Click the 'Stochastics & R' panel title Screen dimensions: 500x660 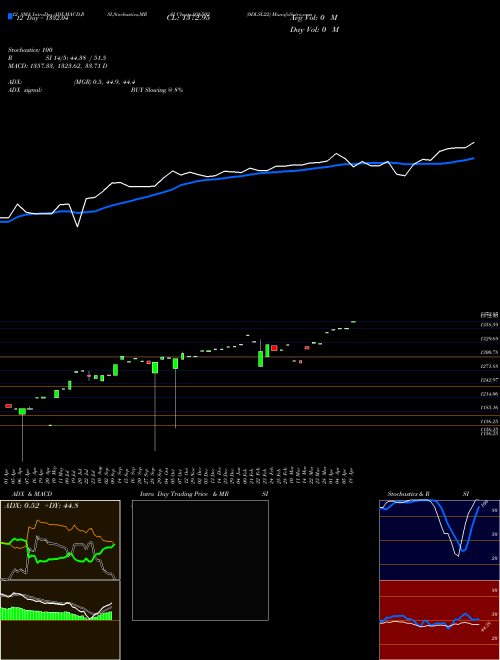click(408, 494)
